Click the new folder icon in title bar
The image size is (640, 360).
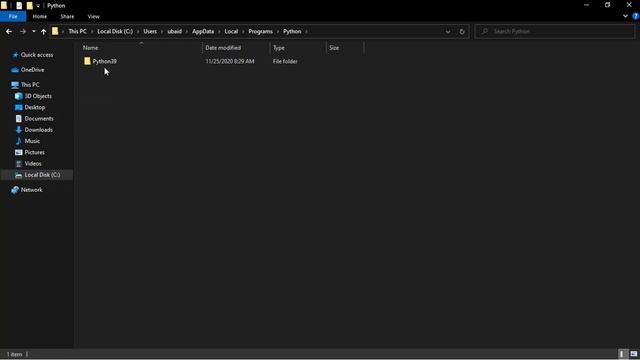[x=29, y=6]
